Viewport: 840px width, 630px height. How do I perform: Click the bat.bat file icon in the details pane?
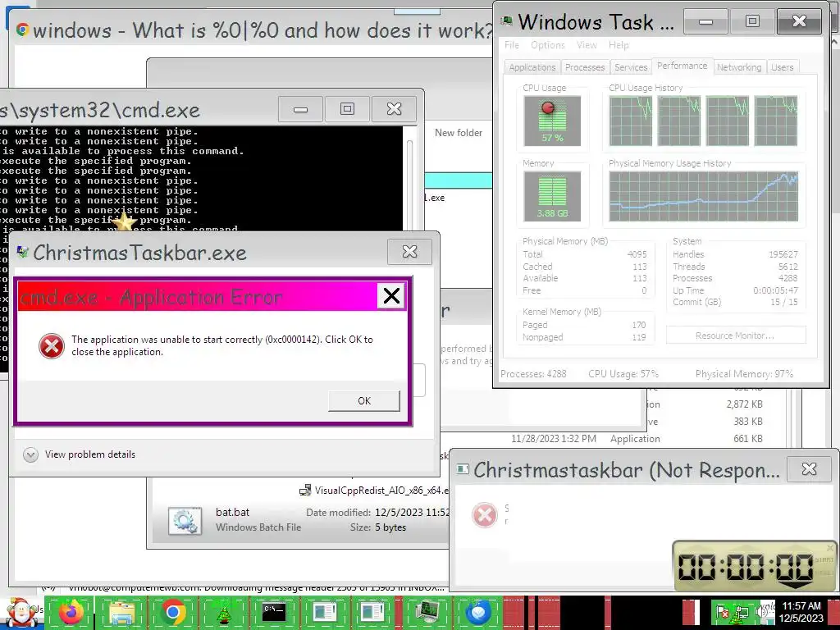pyautogui.click(x=185, y=521)
